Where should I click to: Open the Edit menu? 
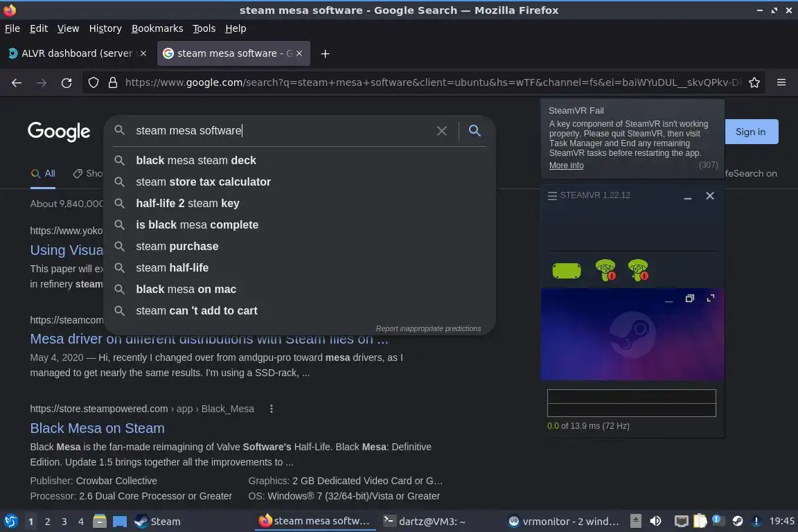pos(39,28)
